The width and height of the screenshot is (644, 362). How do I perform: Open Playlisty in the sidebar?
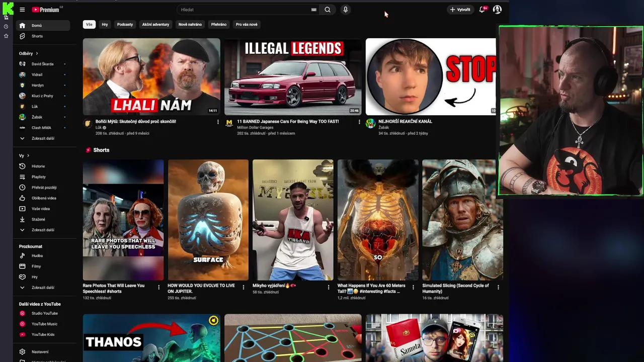[x=42, y=177]
